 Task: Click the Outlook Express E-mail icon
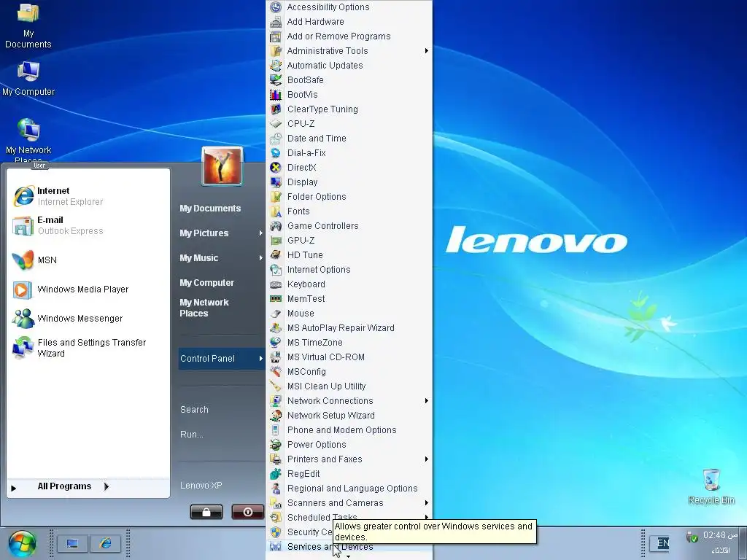point(23,226)
